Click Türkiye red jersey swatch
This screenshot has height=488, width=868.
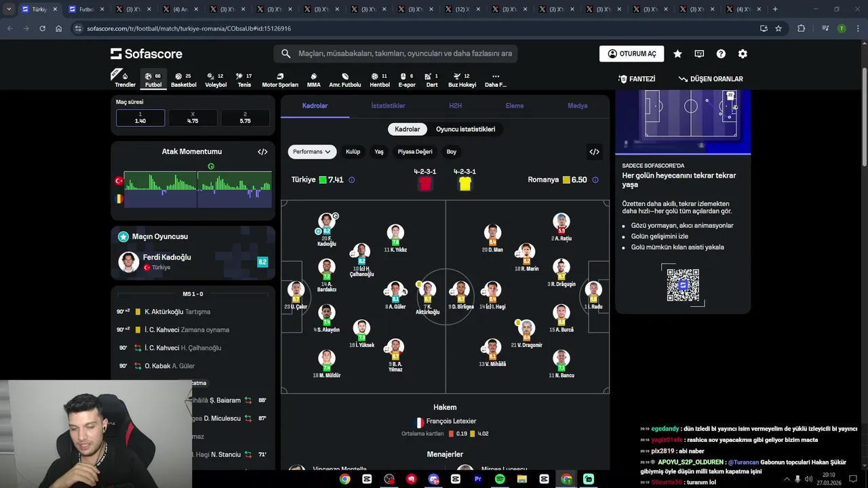tap(425, 184)
